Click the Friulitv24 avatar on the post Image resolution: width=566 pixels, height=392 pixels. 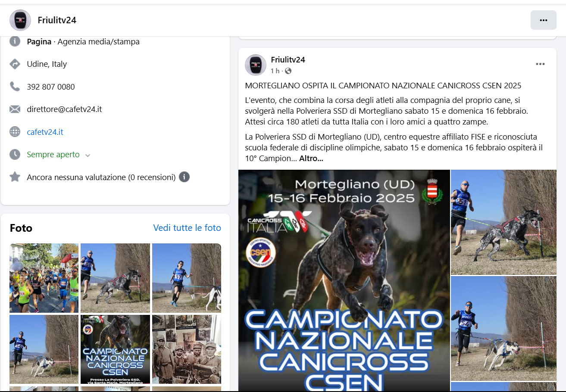pos(256,65)
